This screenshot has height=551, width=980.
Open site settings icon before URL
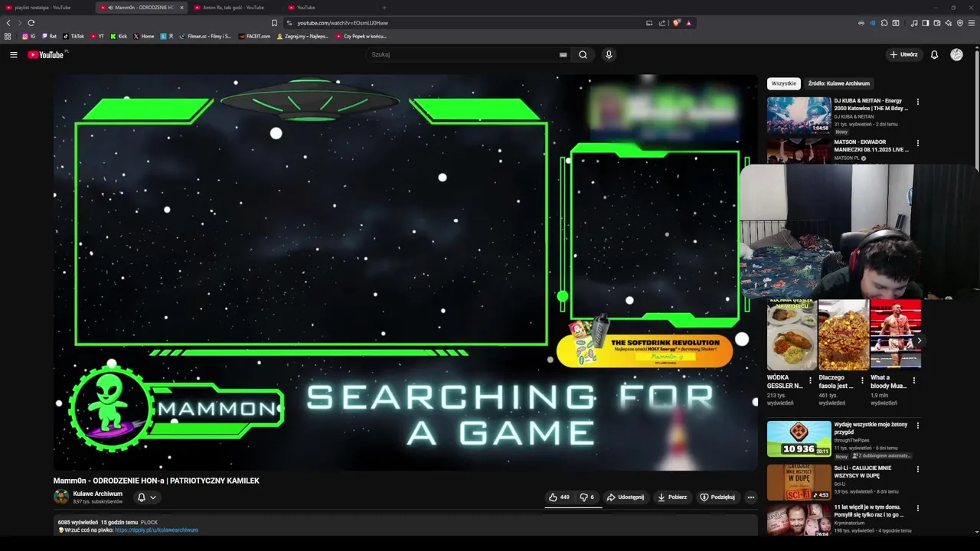[289, 23]
